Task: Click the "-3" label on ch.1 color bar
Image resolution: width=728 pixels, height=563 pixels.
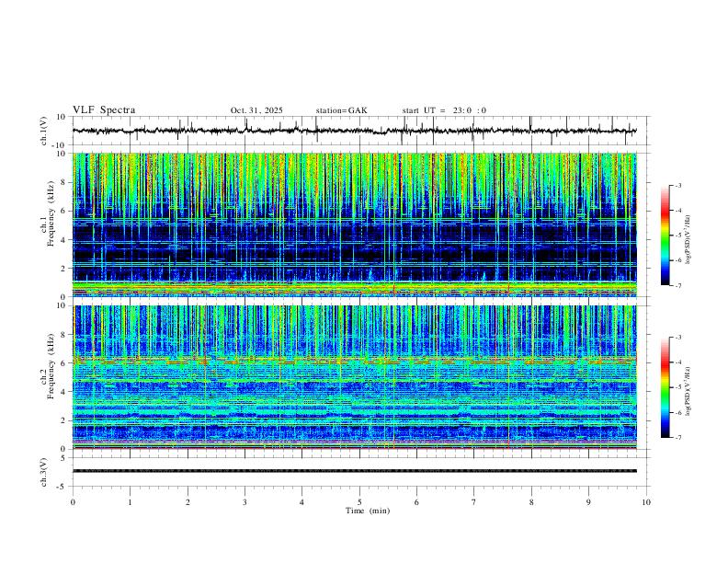Action: (x=678, y=185)
